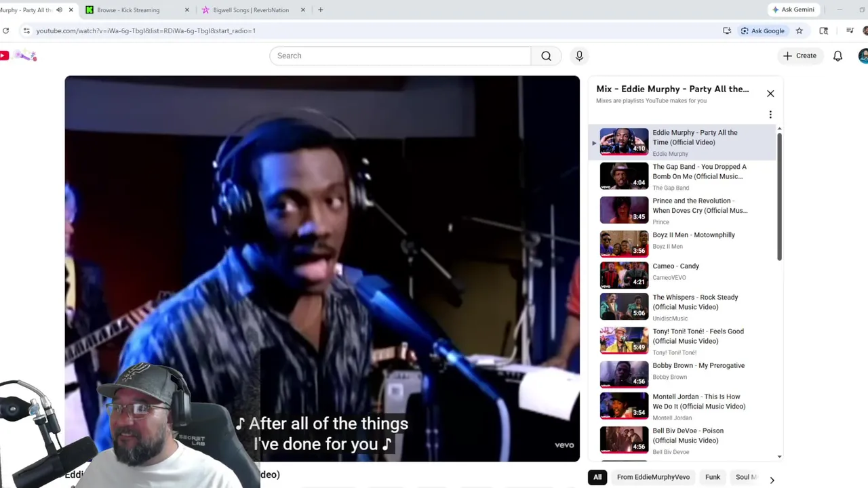Click 'CameoVEVO' channel name
Screen dimensions: 868x488
[669, 277]
